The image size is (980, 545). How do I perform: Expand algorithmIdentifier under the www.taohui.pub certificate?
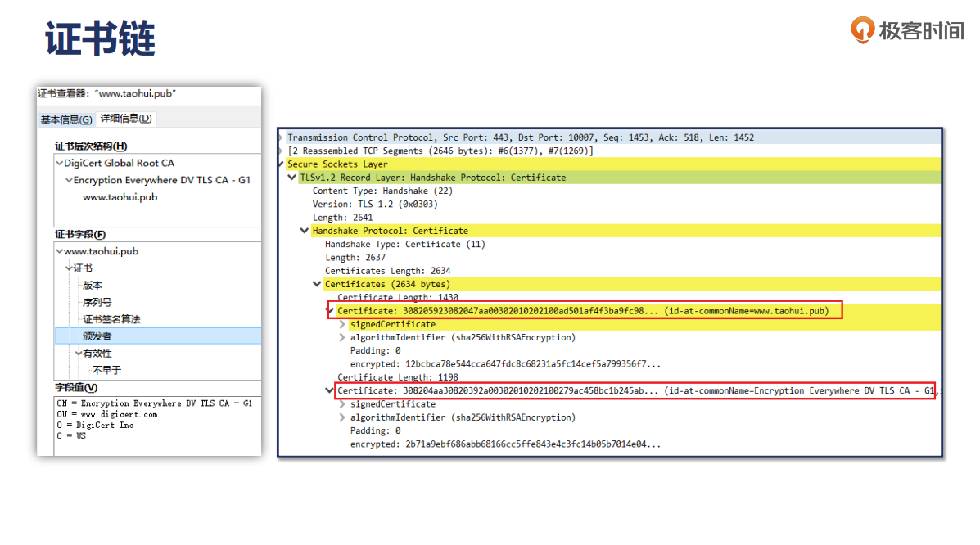click(342, 337)
